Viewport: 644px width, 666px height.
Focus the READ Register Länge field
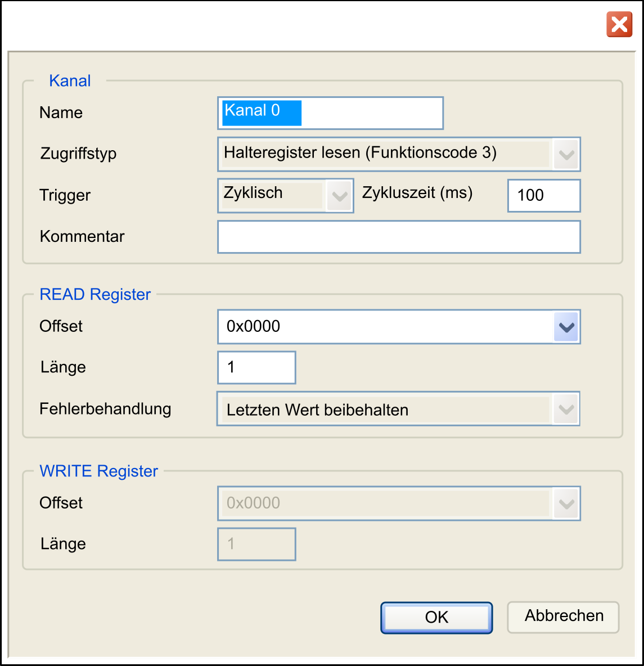point(256,368)
